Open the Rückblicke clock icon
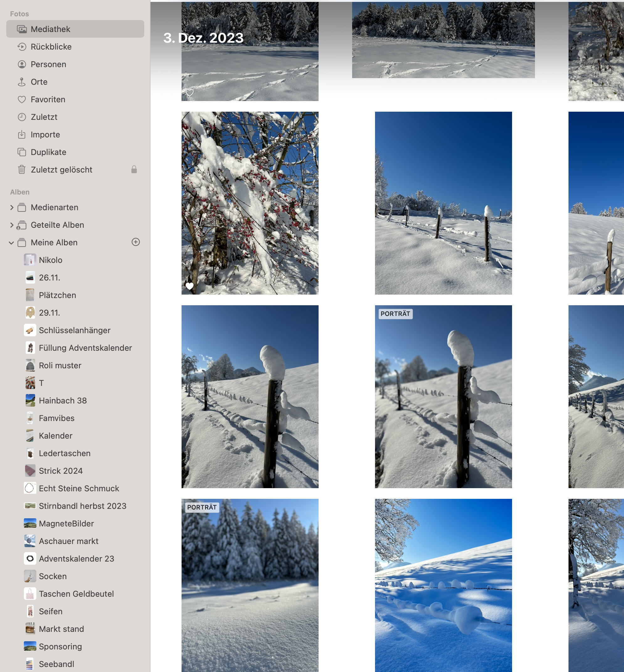 tap(22, 47)
